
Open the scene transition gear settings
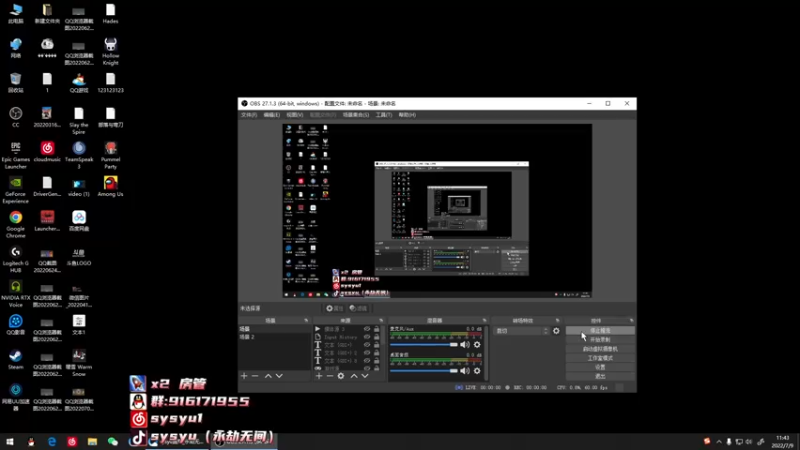[x=556, y=331]
